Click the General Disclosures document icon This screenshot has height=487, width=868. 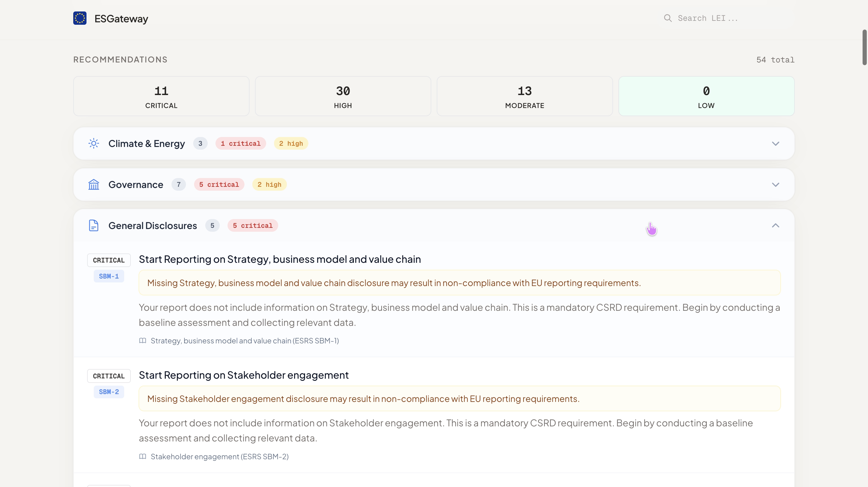pos(93,225)
